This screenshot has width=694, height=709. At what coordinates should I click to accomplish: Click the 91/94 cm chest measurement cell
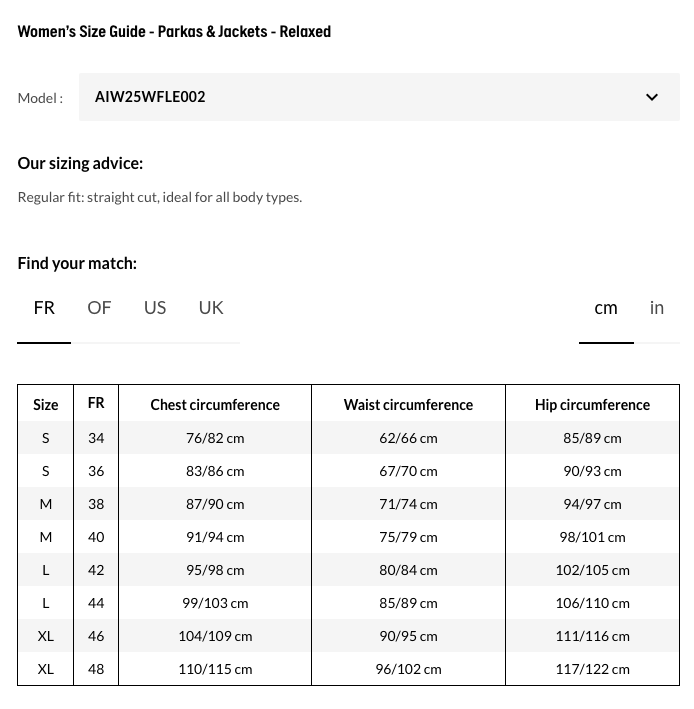tap(215, 537)
